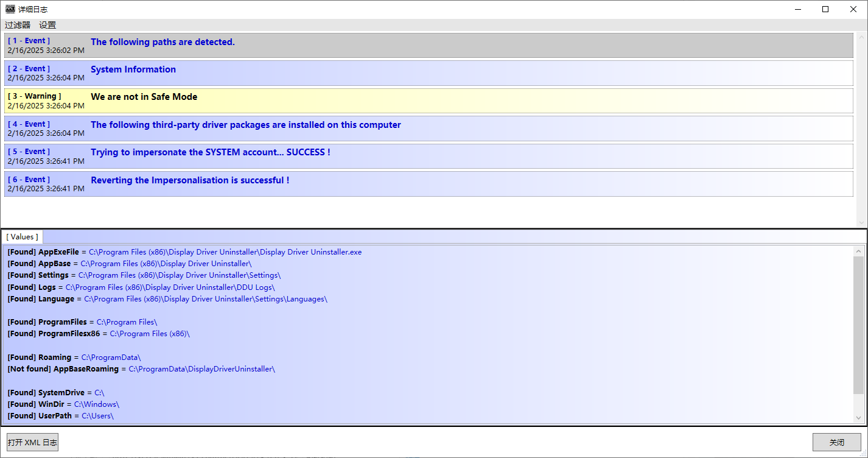This screenshot has height=458, width=868.
Task: Select event 2 'System Information'
Action: tap(429, 73)
